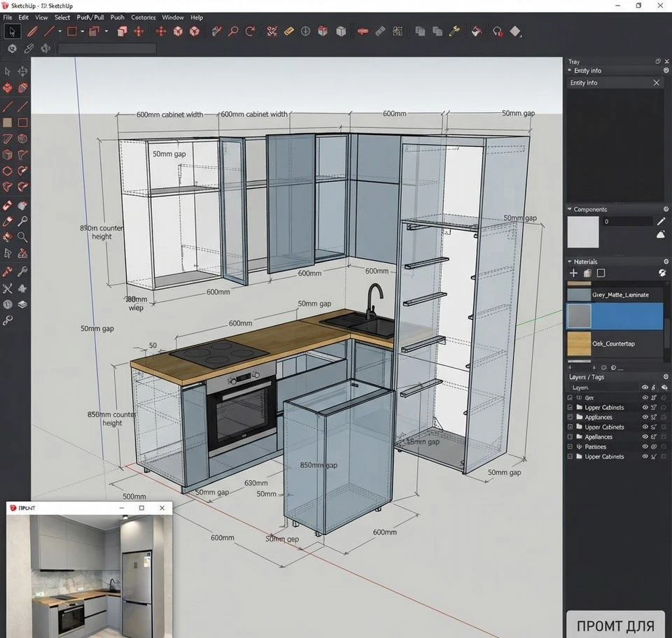672x638 pixels.
Task: Click the measurements input box below the toolbar
Action: click(107, 48)
